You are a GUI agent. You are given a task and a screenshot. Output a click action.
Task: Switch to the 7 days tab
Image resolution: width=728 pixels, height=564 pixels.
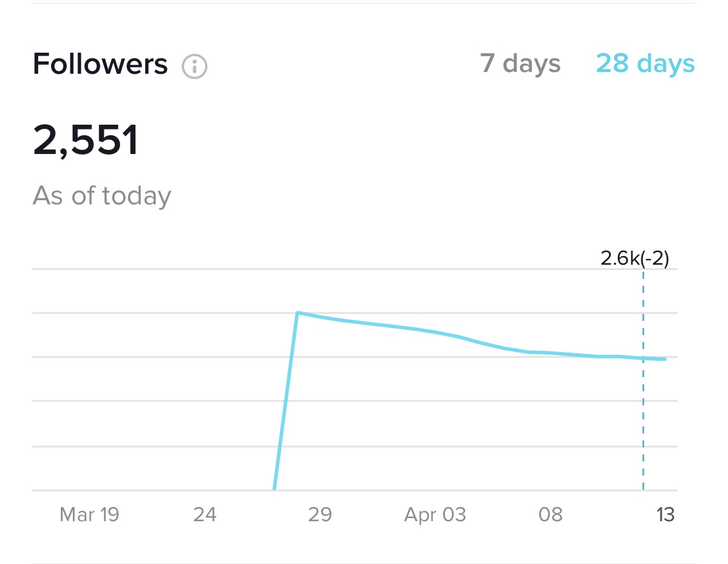pyautogui.click(x=520, y=64)
